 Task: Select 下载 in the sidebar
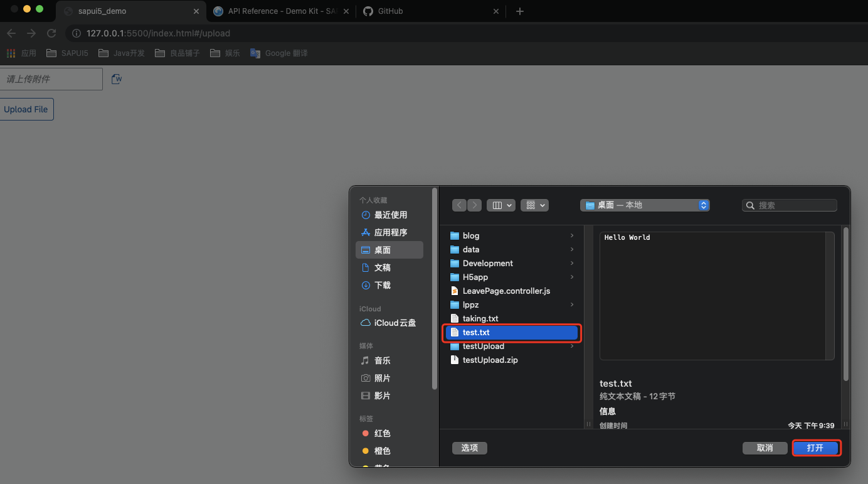(389, 285)
